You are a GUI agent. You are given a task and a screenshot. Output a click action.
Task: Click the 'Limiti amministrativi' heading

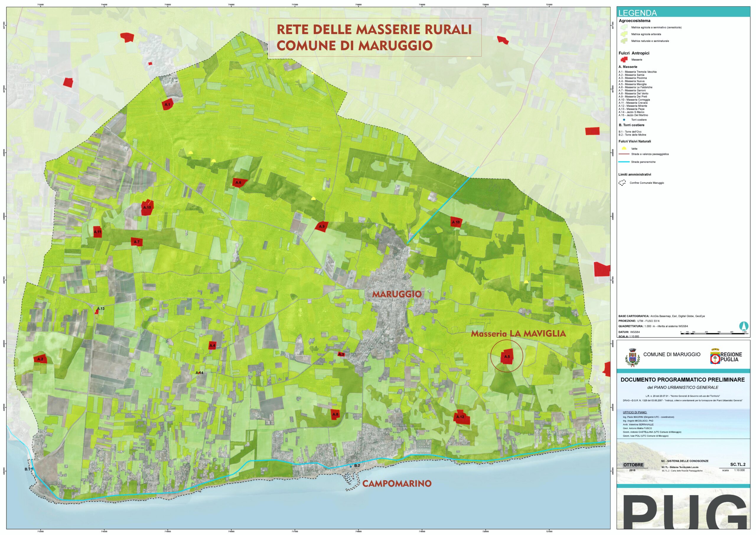pyautogui.click(x=635, y=175)
